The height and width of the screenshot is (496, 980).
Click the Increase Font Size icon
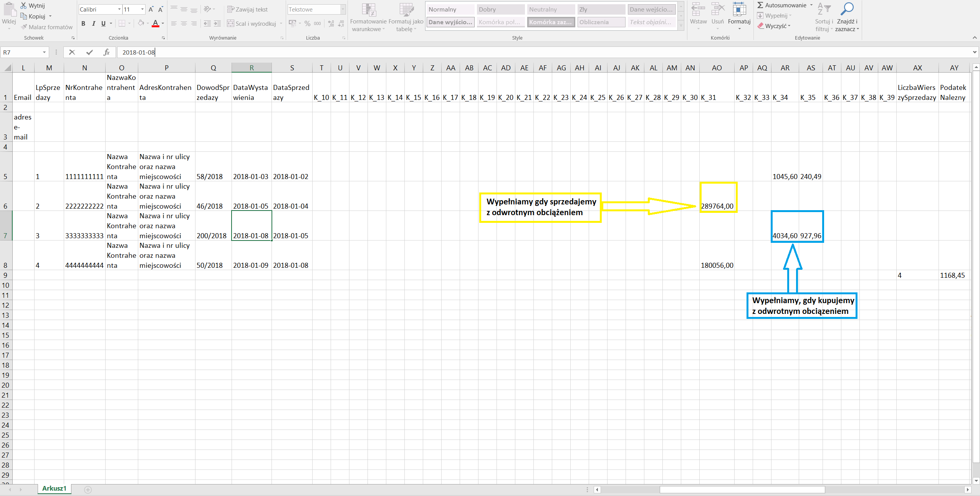151,9
